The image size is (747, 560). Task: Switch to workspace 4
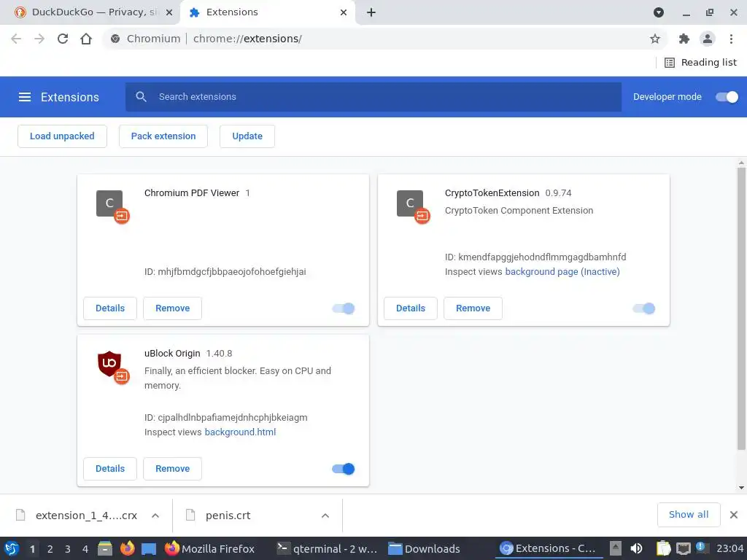coord(85,549)
